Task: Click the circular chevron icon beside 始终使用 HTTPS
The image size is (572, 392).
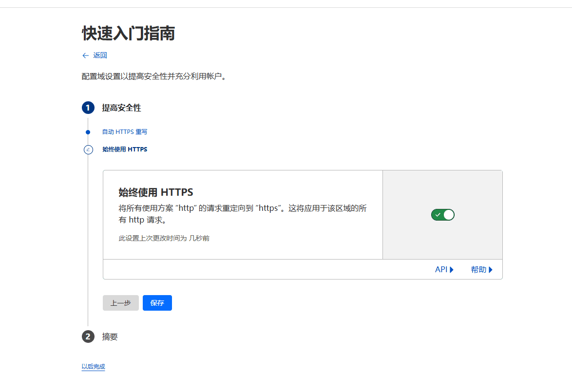Action: click(88, 149)
